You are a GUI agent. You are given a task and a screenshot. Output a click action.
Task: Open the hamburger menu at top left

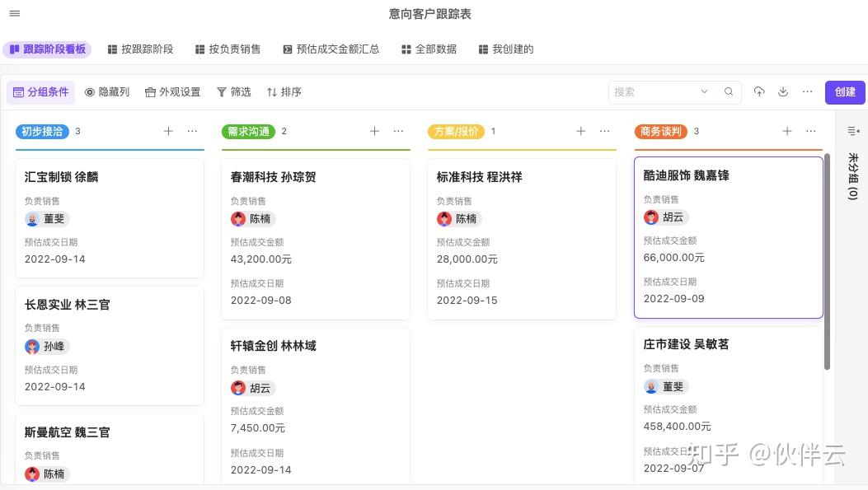click(14, 13)
